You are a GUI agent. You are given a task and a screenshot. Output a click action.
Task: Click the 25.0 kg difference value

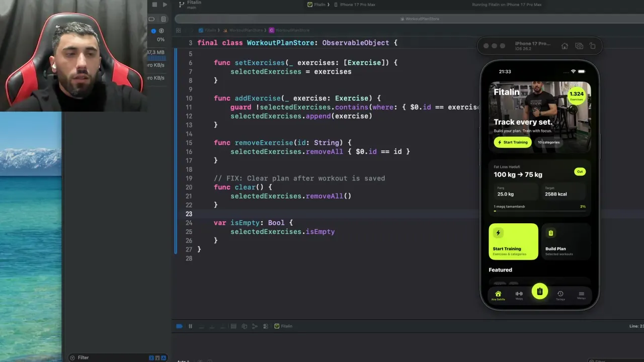tap(505, 194)
